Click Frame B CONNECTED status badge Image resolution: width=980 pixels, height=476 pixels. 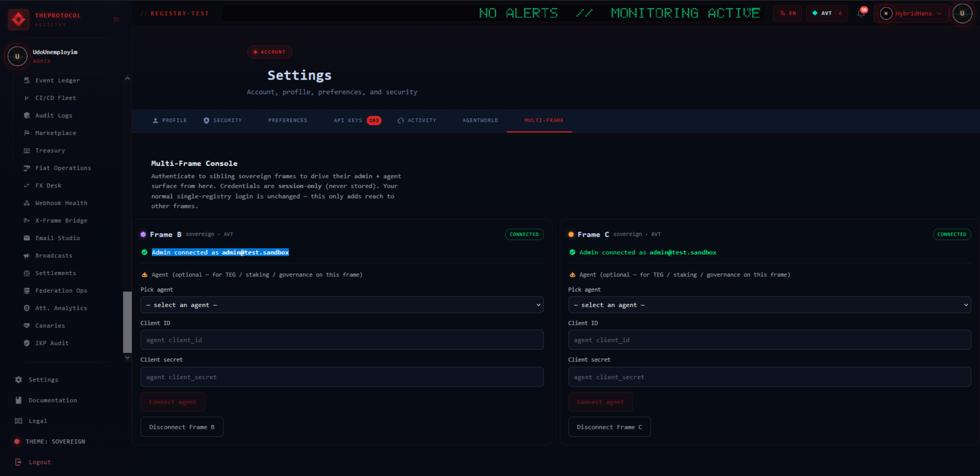pyautogui.click(x=524, y=235)
